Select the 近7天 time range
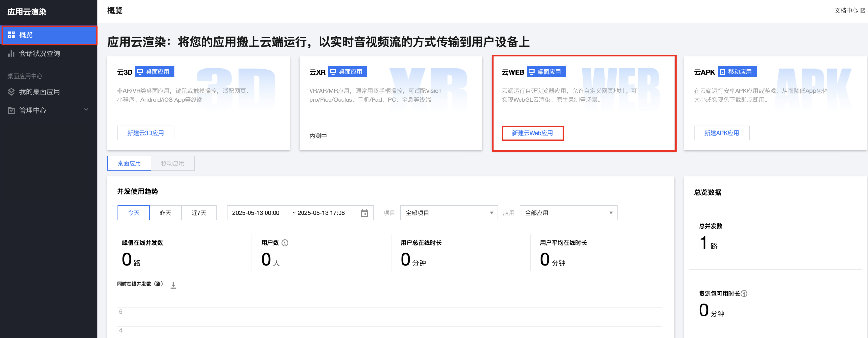The height and width of the screenshot is (338, 868). tap(199, 213)
